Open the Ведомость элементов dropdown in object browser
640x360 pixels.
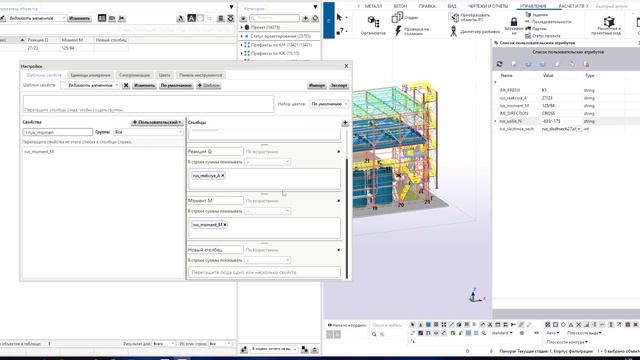tap(36, 18)
